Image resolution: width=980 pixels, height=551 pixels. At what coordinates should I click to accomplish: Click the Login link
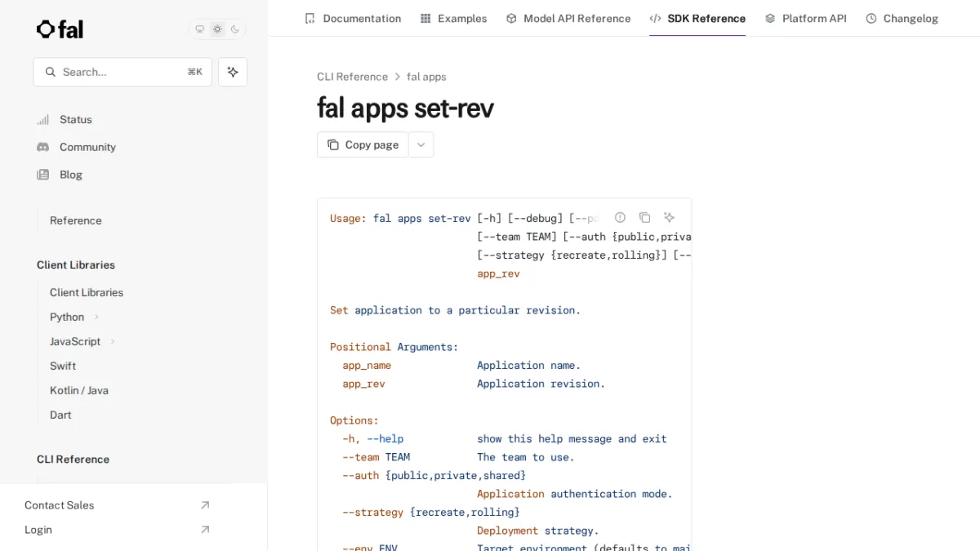coord(38,530)
